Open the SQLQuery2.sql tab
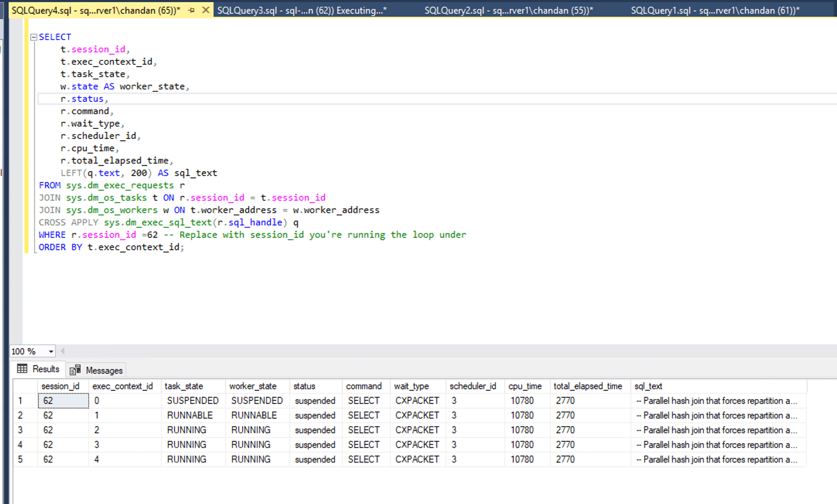The width and height of the screenshot is (837, 504). tap(508, 10)
